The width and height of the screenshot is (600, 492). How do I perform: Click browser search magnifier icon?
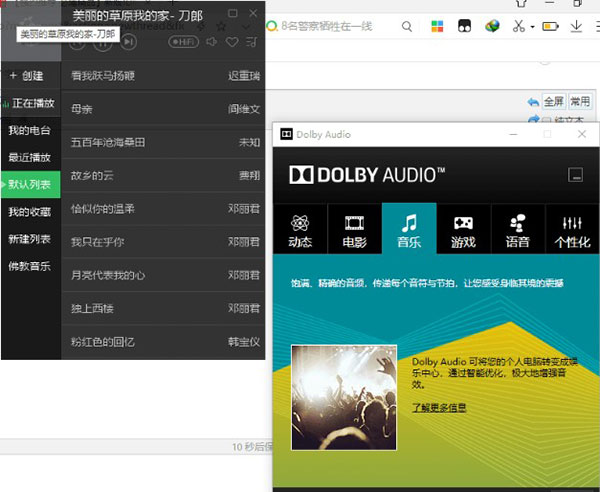pos(407,26)
